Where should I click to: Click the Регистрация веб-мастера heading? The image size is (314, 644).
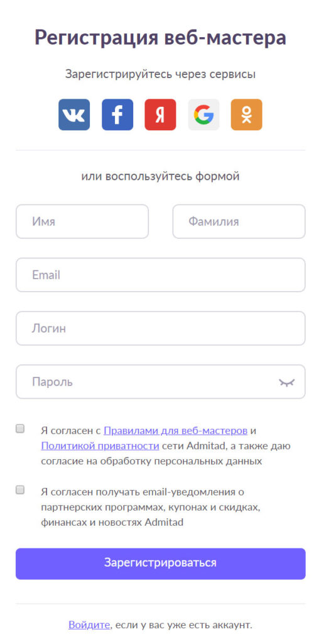(x=160, y=38)
